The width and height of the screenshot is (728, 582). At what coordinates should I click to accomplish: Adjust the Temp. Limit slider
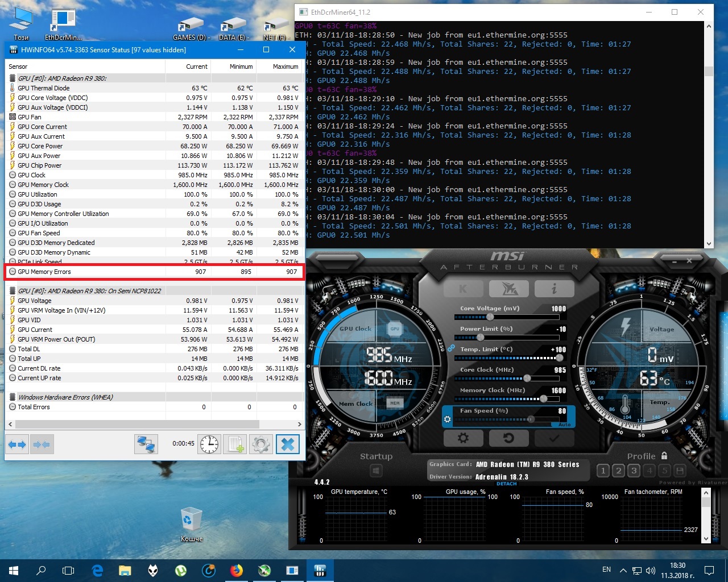(560, 358)
